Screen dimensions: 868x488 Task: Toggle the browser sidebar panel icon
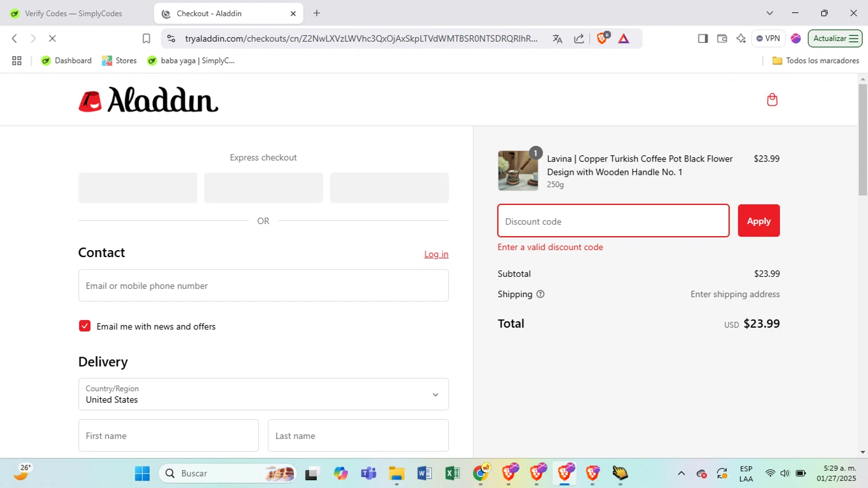coord(703,38)
